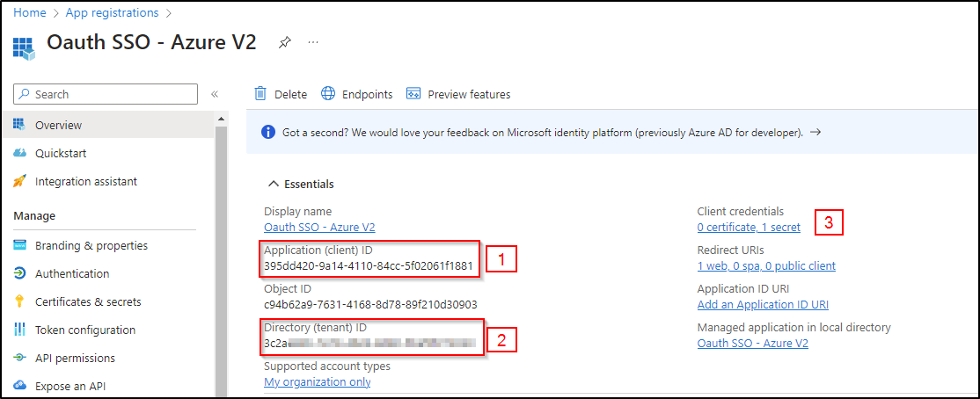Click 'Add an Application ID URI' link
The width and height of the screenshot is (980, 399).
[763, 304]
